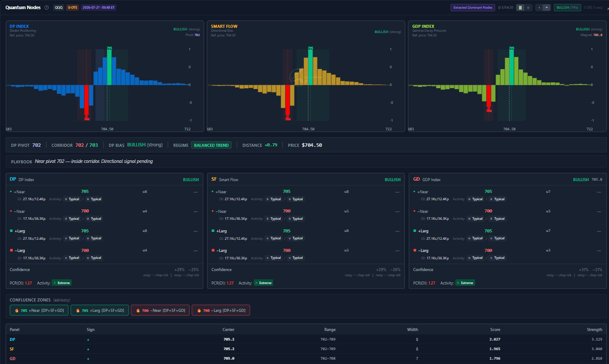Select the 700 −Larg confluence zone chip

[221, 311]
